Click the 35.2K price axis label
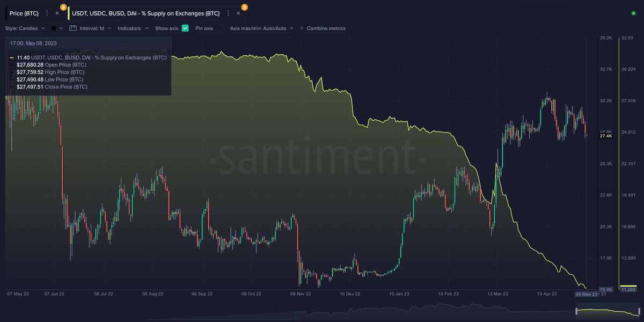Image resolution: width=644 pixels, height=322 pixels. coord(606,38)
